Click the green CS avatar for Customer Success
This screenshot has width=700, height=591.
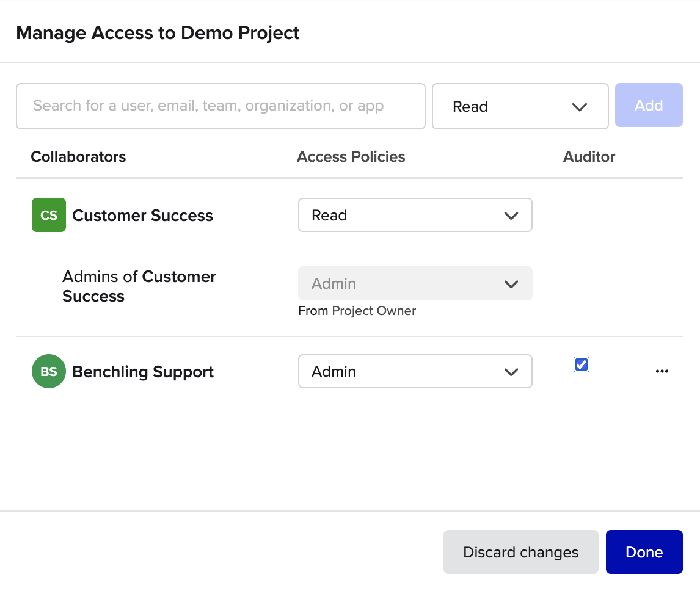(x=49, y=216)
